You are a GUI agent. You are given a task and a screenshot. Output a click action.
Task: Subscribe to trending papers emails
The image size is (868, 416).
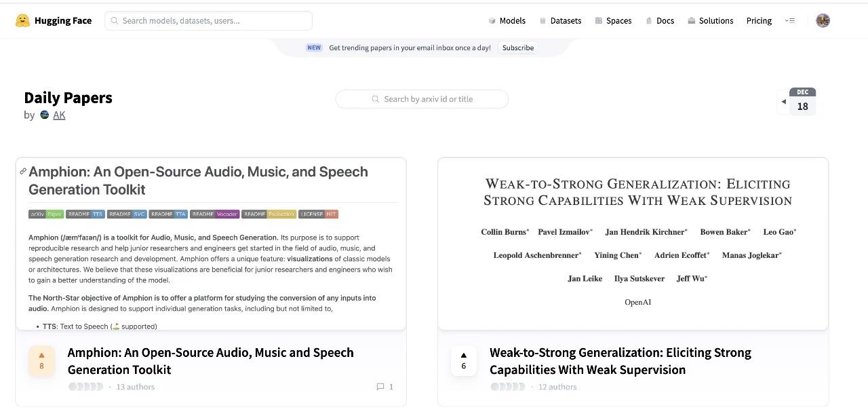pos(518,48)
